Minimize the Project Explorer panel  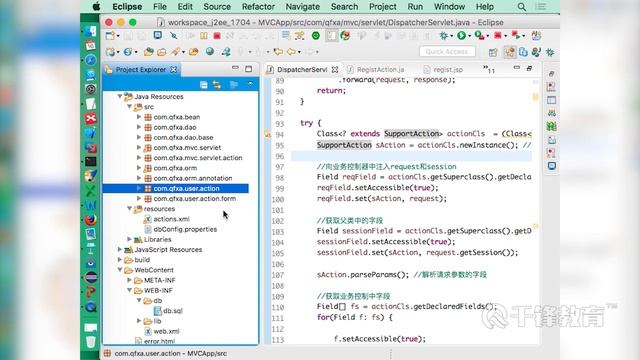tap(235, 68)
